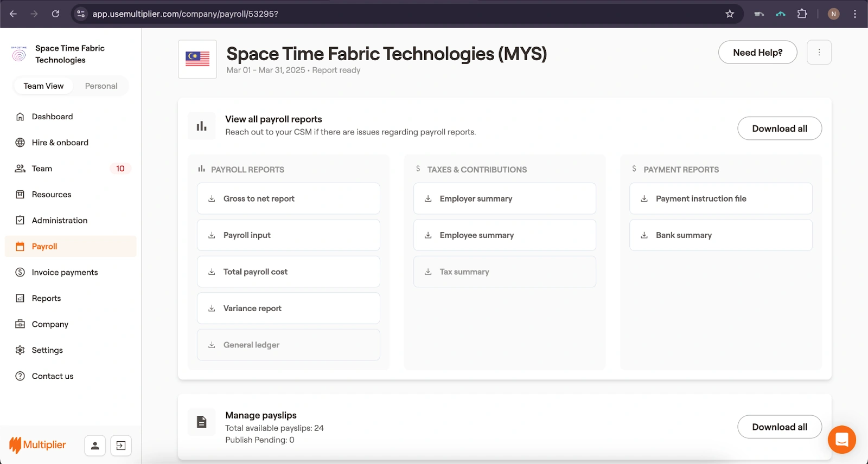Image resolution: width=868 pixels, height=464 pixels.
Task: Click download icon of Bank summary
Action: 644,235
